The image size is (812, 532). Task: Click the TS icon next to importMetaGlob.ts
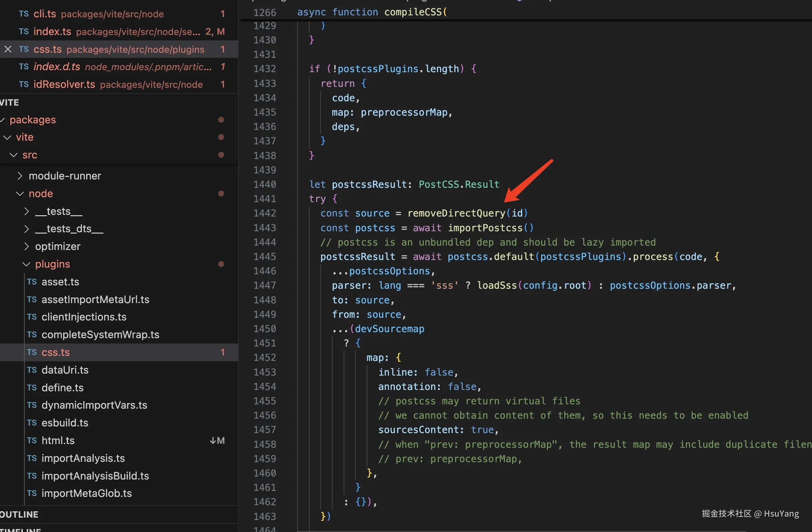pos(32,493)
